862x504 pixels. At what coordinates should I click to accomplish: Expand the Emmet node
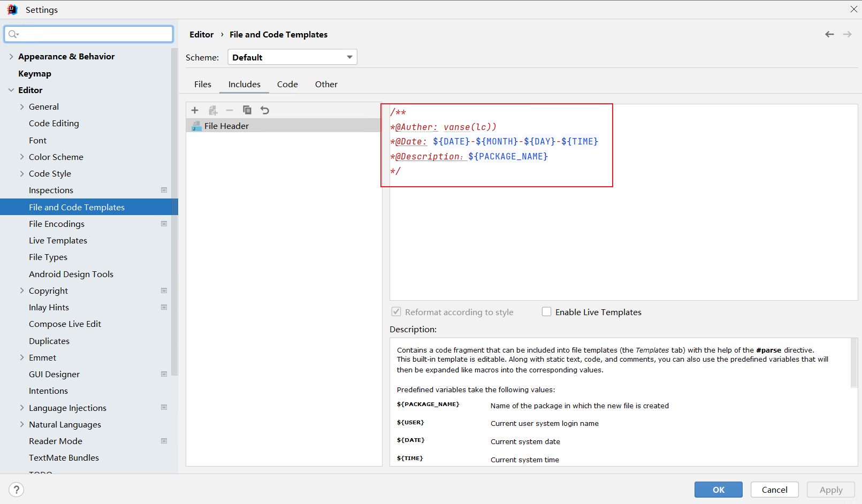pyautogui.click(x=22, y=357)
